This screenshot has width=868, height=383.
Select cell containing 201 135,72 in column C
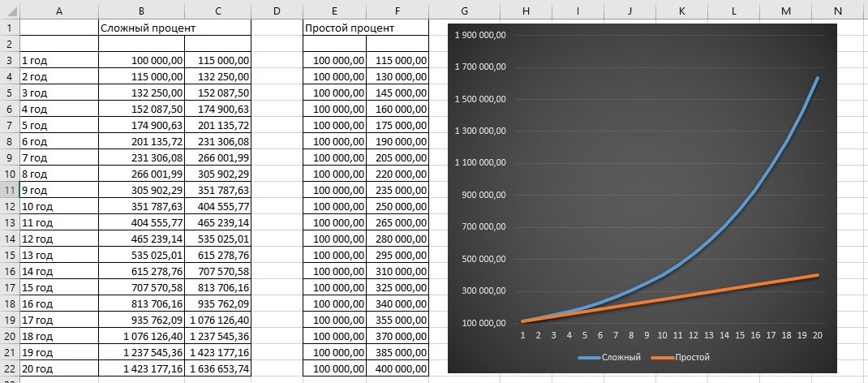[217, 126]
